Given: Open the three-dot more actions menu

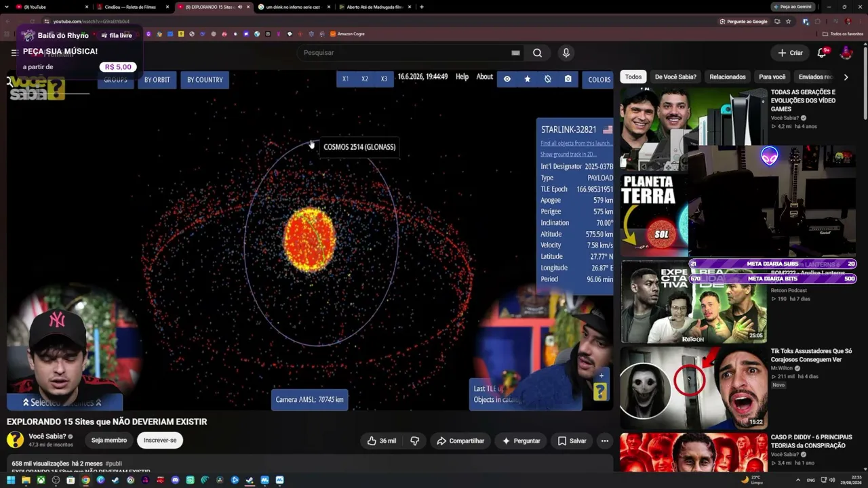Looking at the screenshot, I should click(605, 441).
